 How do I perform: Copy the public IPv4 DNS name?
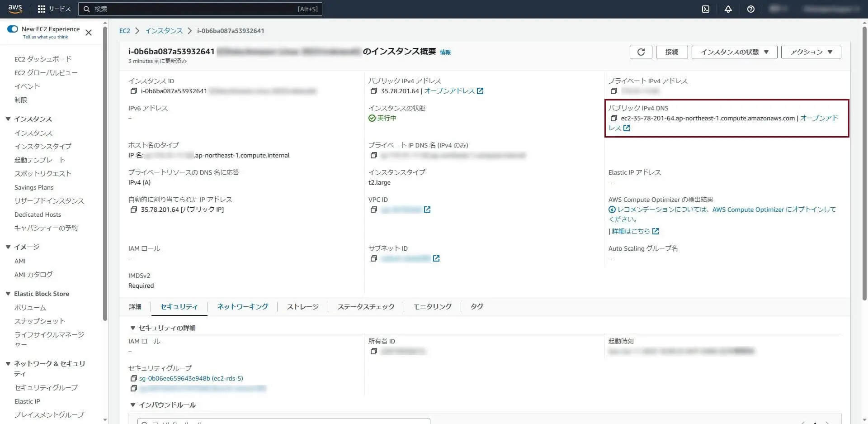[613, 118]
